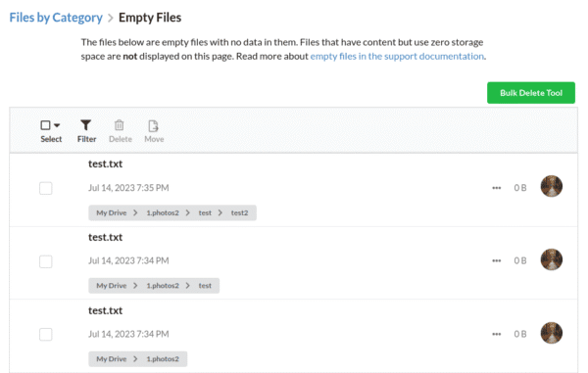Check the test.txt file dated 7:35 PM

coord(46,188)
